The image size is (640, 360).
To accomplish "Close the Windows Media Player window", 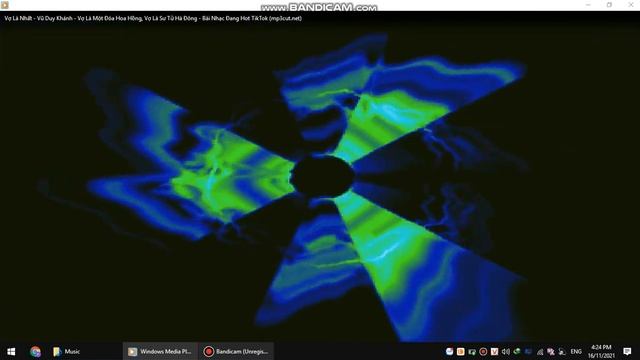I will 631,5.
